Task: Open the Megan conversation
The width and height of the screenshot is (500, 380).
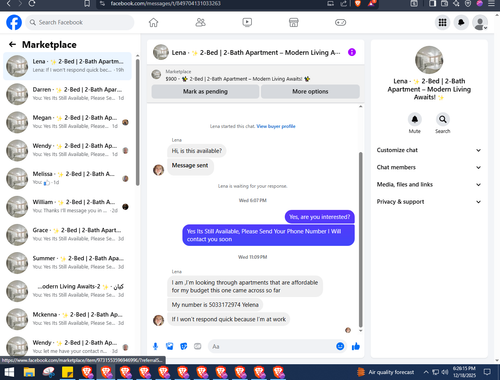Action: tap(67, 122)
